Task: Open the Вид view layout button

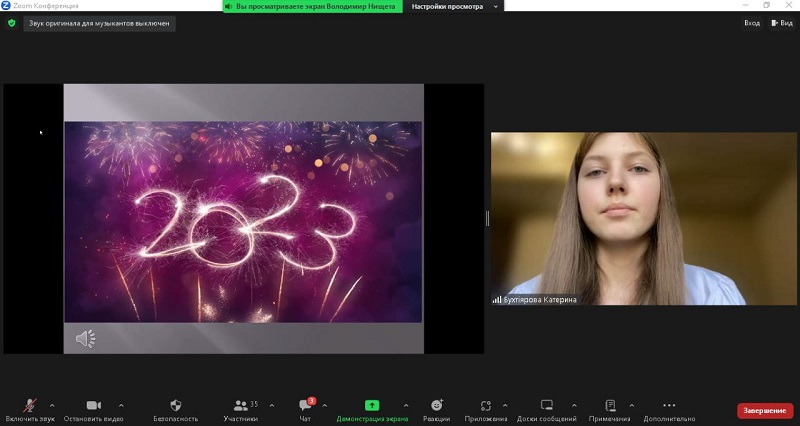Action: (782, 23)
